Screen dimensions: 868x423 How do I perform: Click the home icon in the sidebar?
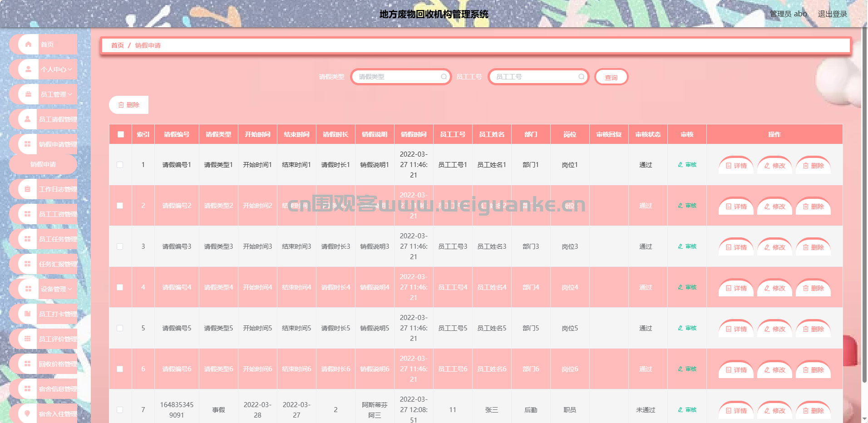(28, 44)
